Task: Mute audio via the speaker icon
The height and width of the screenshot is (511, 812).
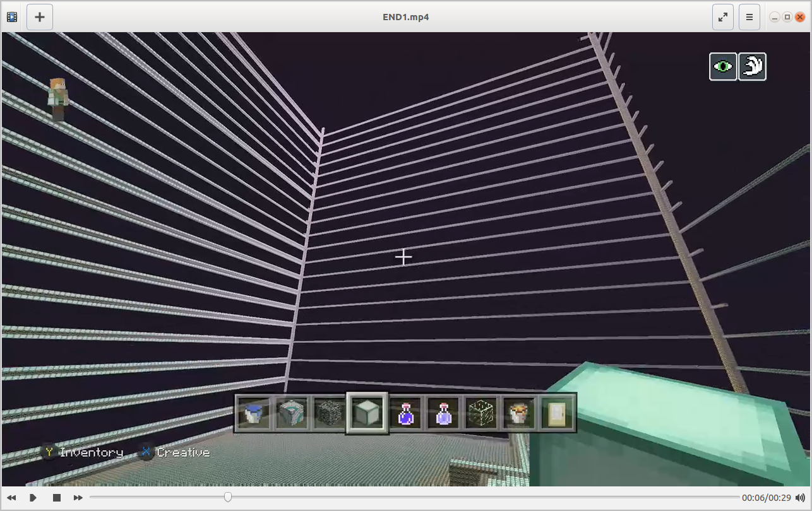Action: tap(800, 498)
